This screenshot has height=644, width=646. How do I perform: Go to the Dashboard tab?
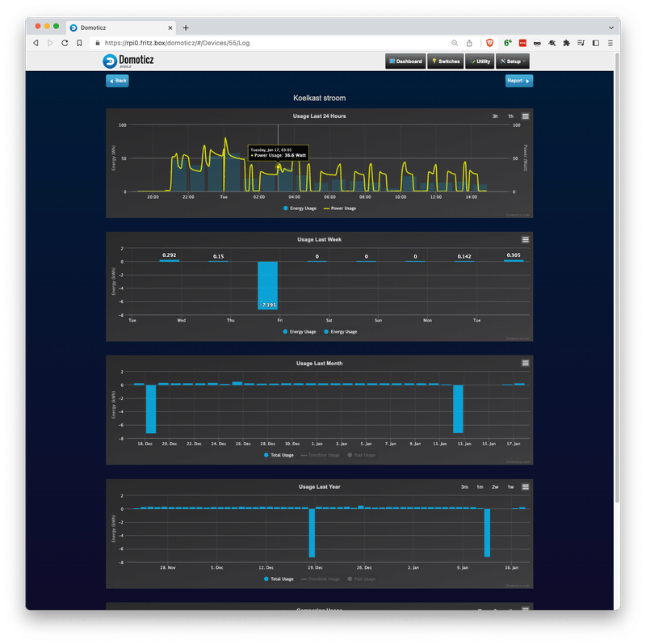(x=405, y=61)
